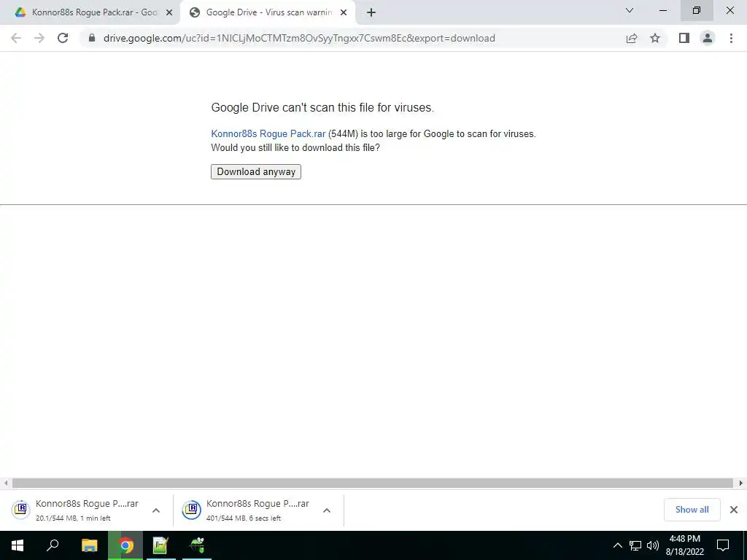
Task: Click the horizontal page scrollbar
Action: pyautogui.click(x=373, y=483)
